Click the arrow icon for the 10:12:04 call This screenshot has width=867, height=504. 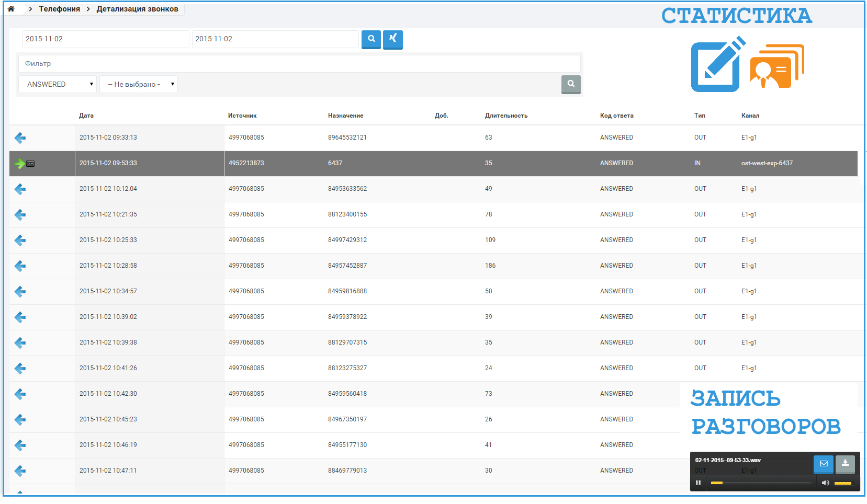coord(20,189)
